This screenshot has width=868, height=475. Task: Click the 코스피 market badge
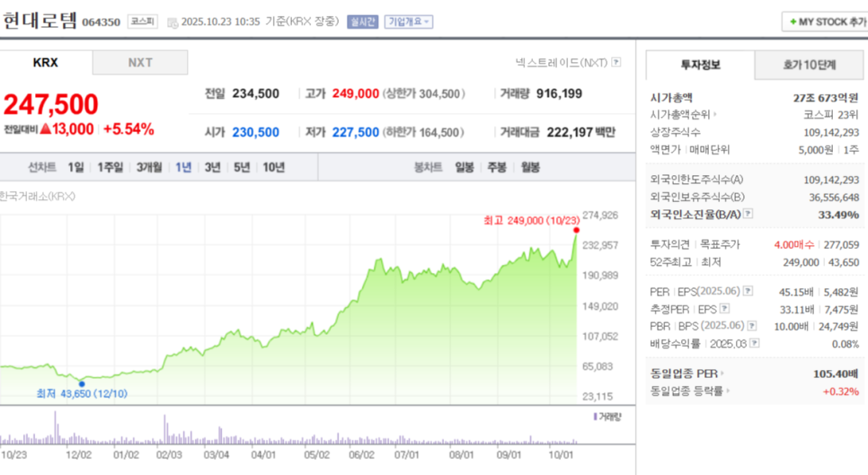tap(142, 22)
